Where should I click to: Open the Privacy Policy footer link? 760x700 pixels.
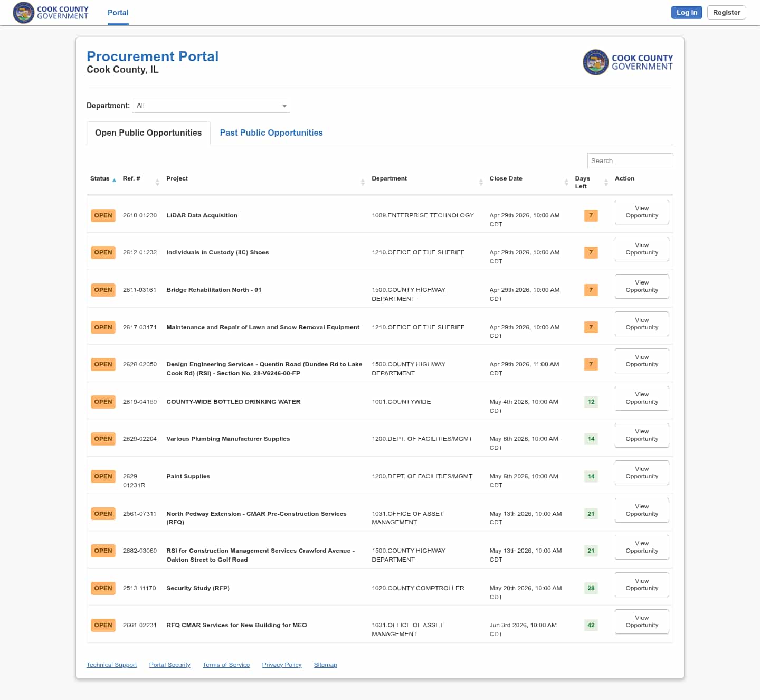[x=282, y=665]
